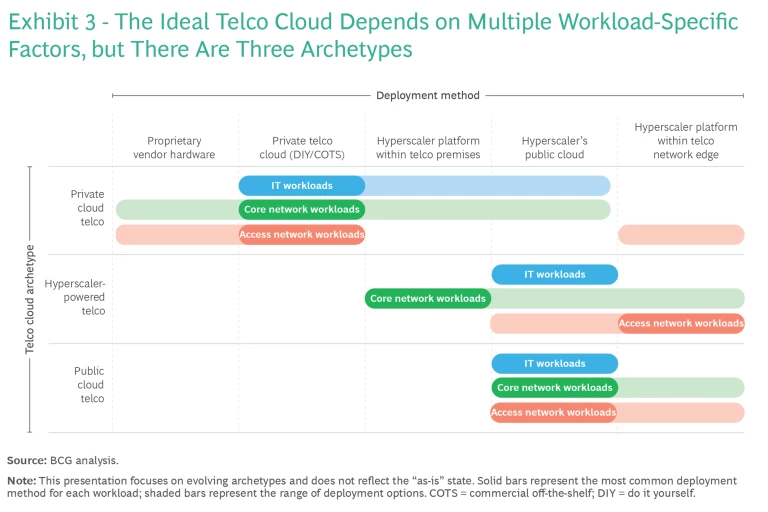
Task: Select IT workloads bar in Hyperscaler-powered telco row
Action: tap(554, 274)
